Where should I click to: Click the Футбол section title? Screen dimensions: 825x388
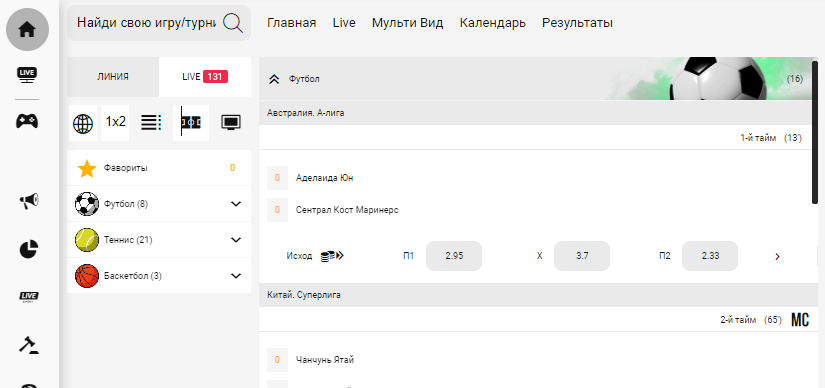tap(304, 79)
